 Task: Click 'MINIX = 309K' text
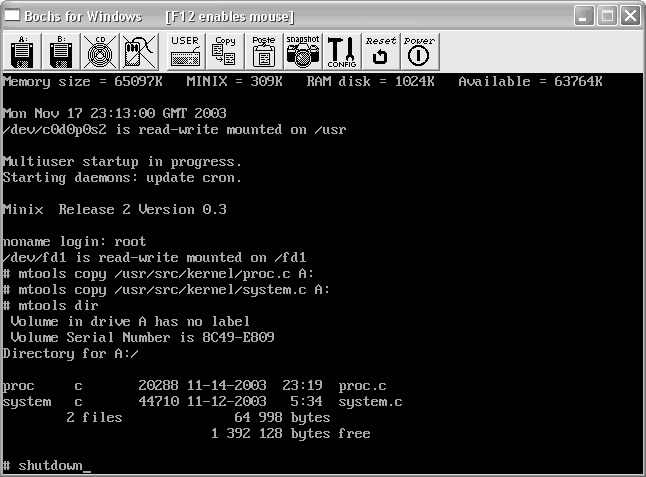234,82
